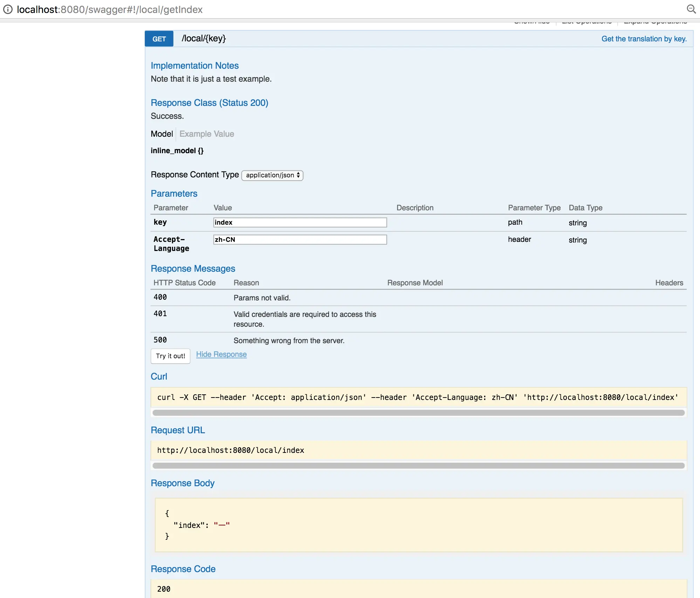Expand the inline_model {} schema
The height and width of the screenshot is (598, 700).
[x=177, y=151]
